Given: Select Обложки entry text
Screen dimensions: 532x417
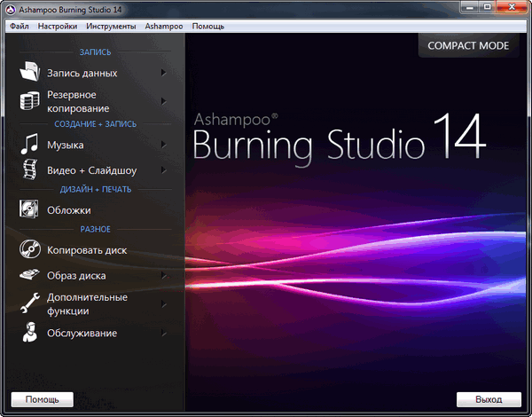Looking at the screenshot, I should (x=69, y=210).
